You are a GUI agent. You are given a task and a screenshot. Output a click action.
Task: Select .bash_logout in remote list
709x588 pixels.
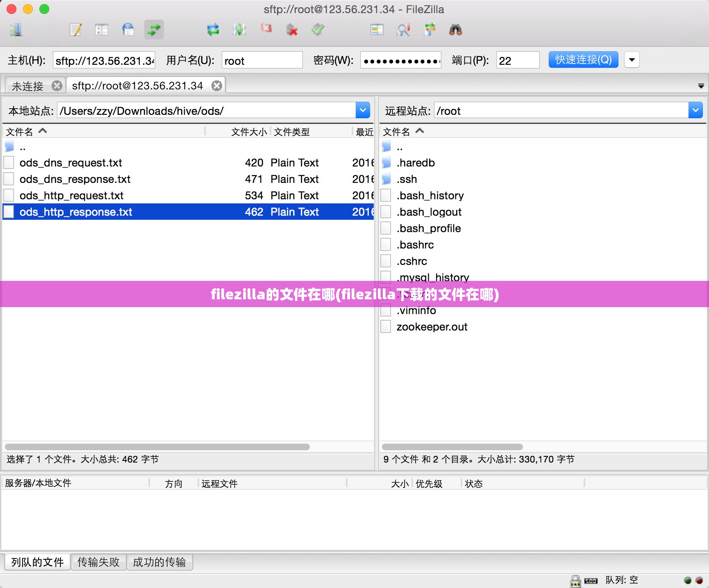[543, 212]
